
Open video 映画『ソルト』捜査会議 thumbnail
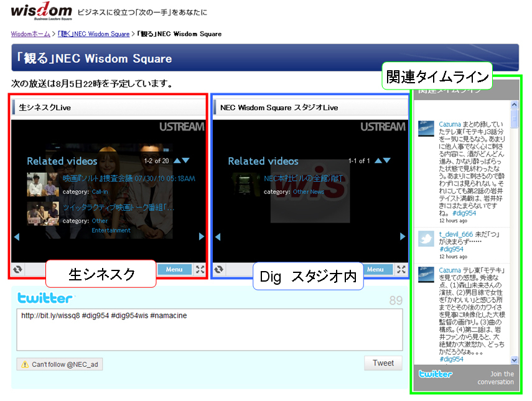pos(43,185)
